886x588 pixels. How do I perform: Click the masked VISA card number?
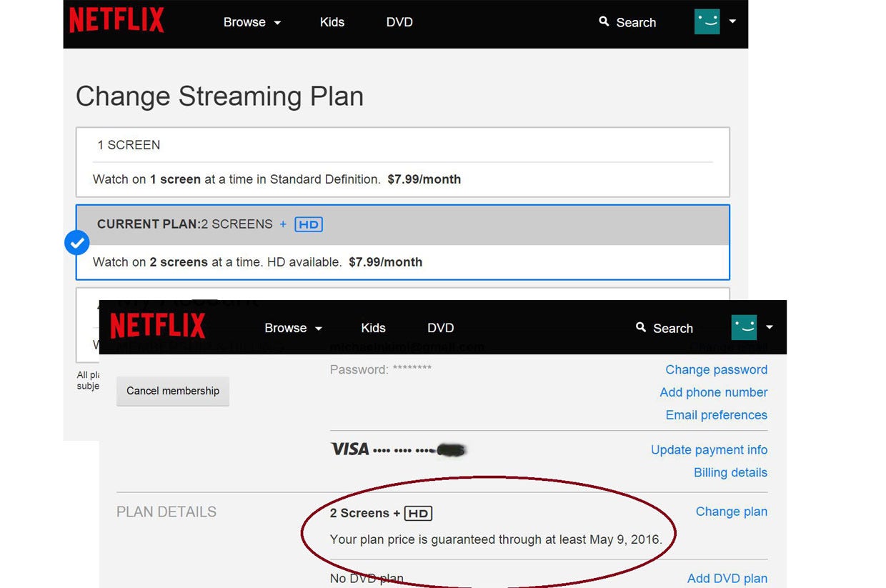point(420,451)
